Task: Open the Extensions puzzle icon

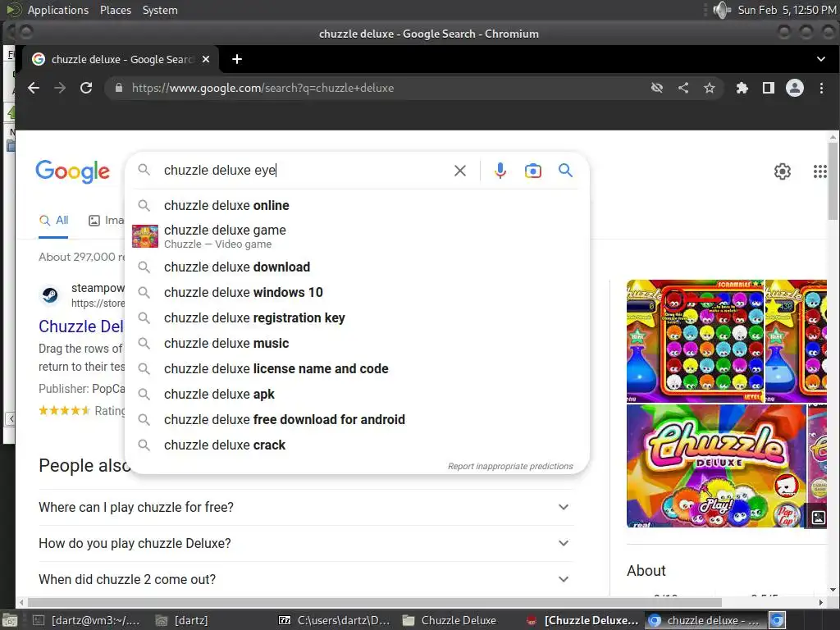Action: click(742, 88)
